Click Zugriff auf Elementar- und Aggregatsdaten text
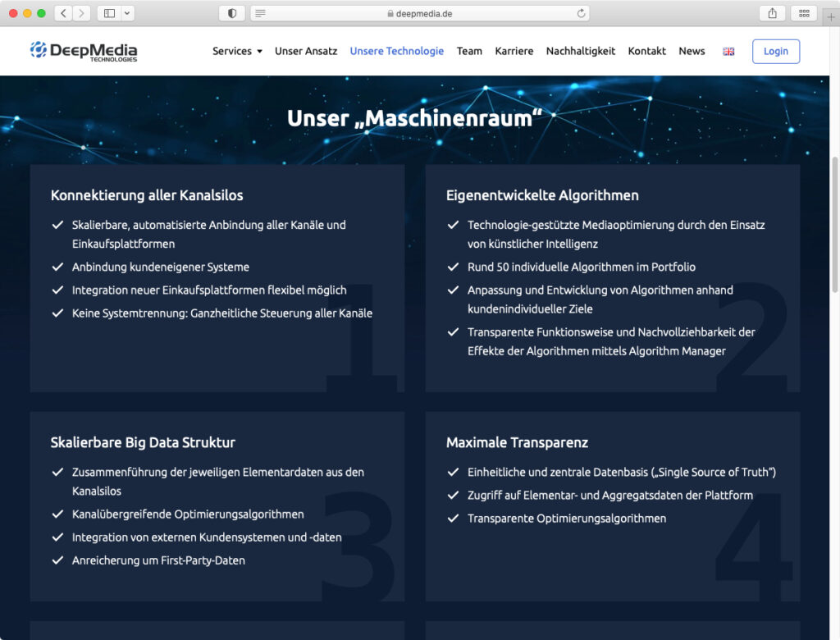Screen dimensions: 840x640 point(610,496)
